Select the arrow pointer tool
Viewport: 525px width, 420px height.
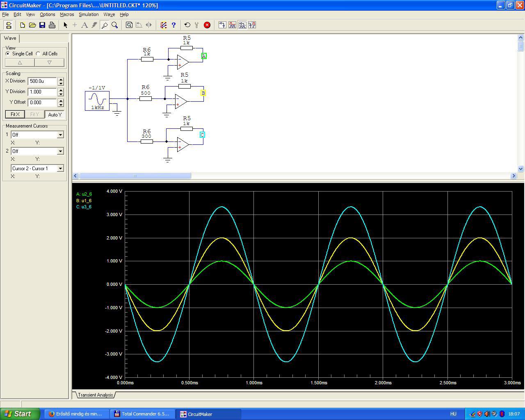(65, 25)
